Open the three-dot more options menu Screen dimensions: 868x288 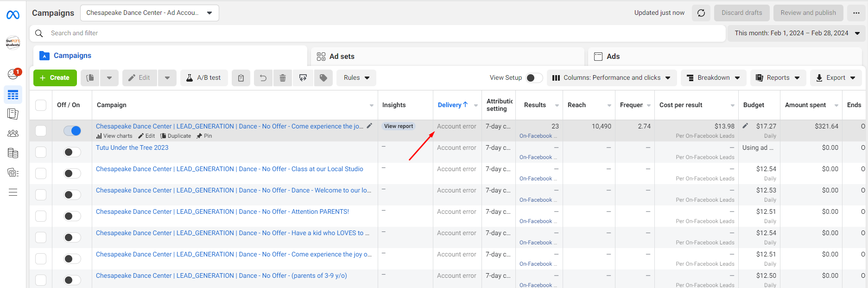point(856,13)
